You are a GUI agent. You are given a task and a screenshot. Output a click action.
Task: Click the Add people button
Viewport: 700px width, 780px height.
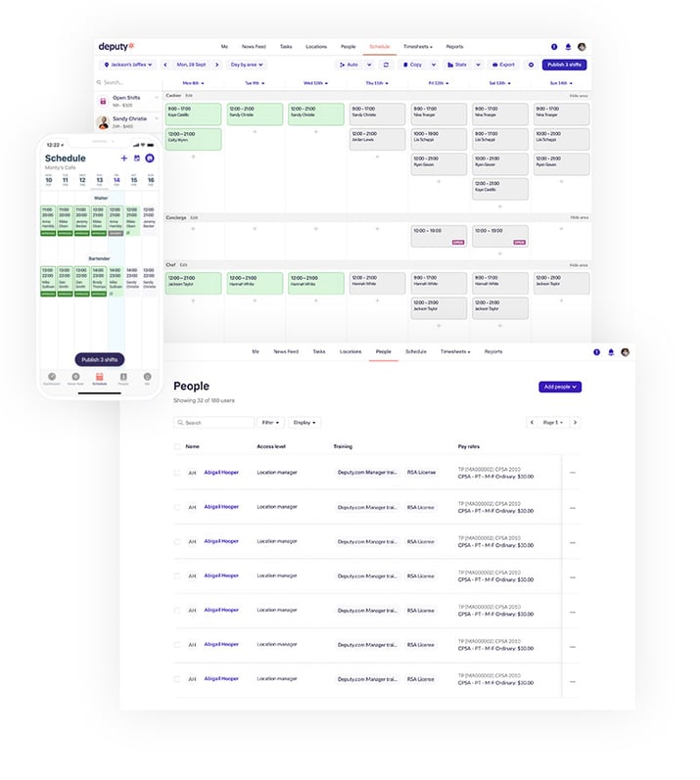click(x=560, y=387)
